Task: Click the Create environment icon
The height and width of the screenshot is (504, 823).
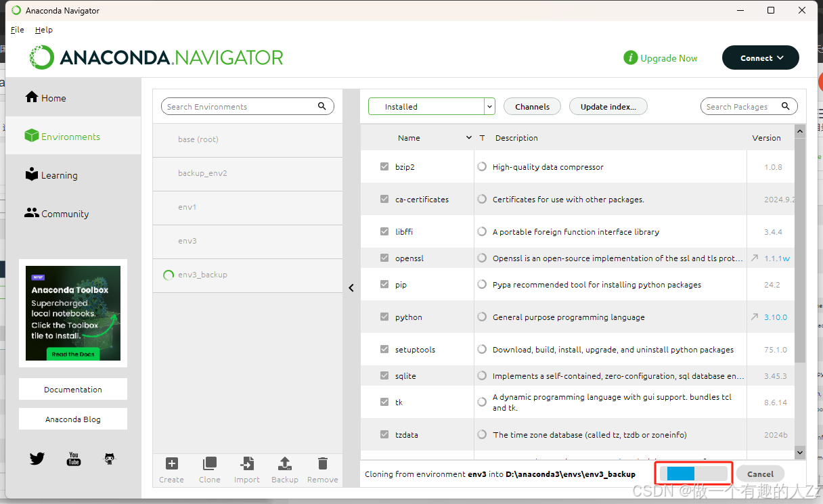Action: (x=172, y=463)
